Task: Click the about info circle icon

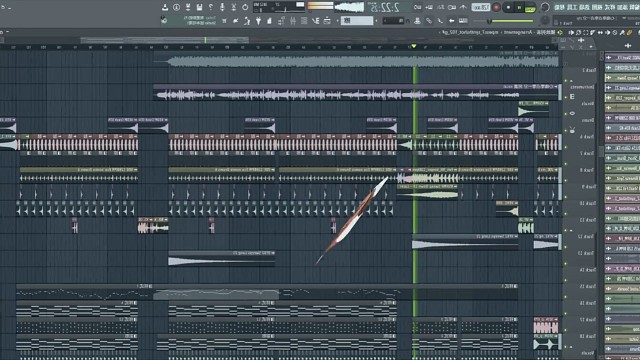Action: pos(176,7)
